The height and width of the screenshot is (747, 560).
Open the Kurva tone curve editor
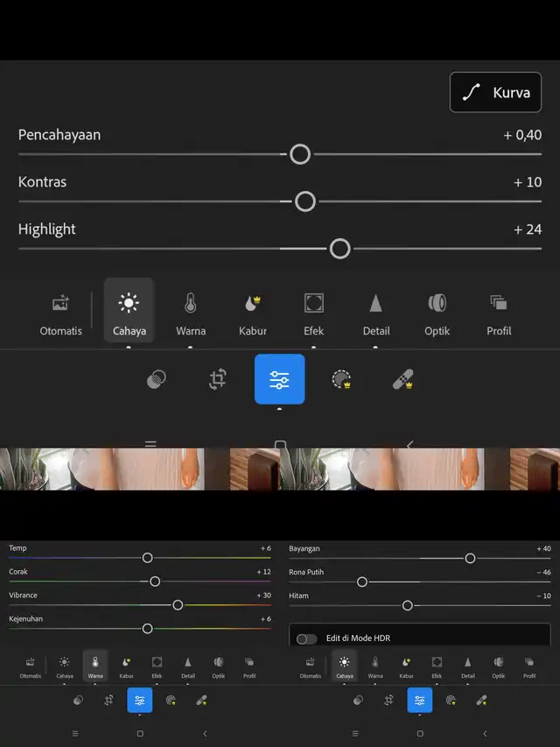click(495, 93)
